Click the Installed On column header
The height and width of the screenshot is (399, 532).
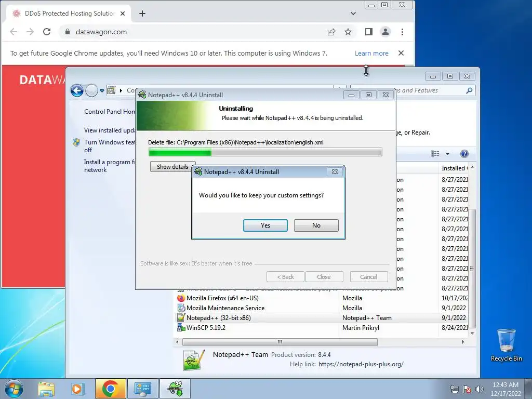[x=454, y=168]
